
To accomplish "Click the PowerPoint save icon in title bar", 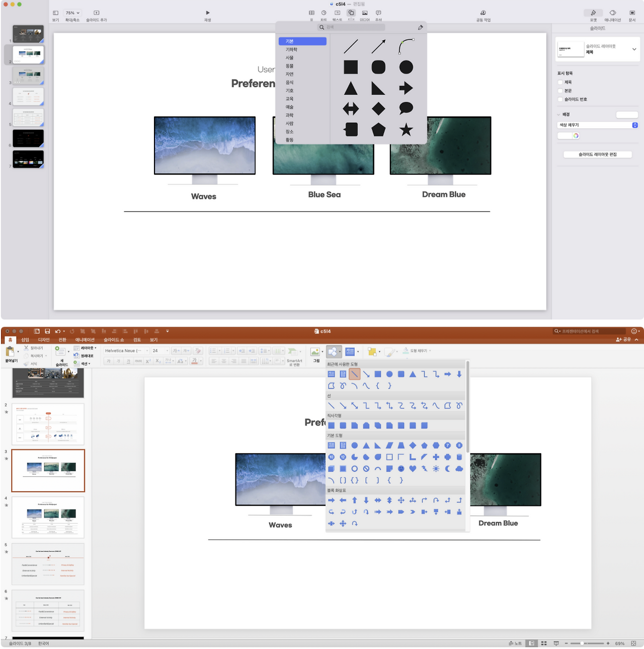I will (x=47, y=331).
